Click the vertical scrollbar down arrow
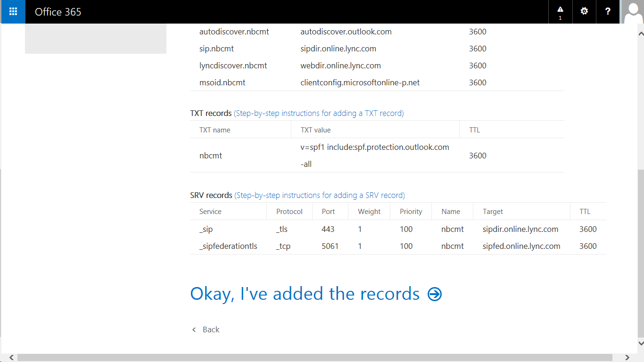The image size is (644, 362). point(641,343)
